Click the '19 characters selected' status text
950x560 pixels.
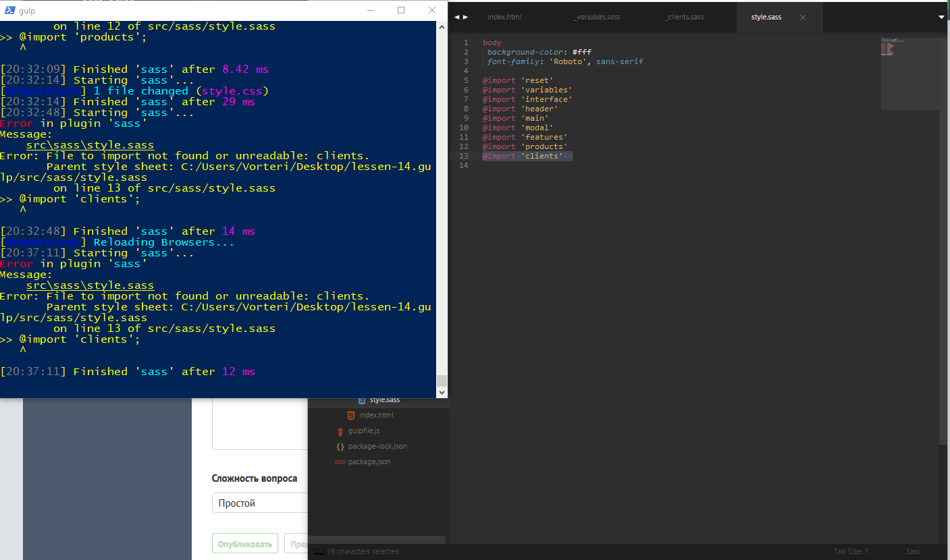tap(363, 551)
